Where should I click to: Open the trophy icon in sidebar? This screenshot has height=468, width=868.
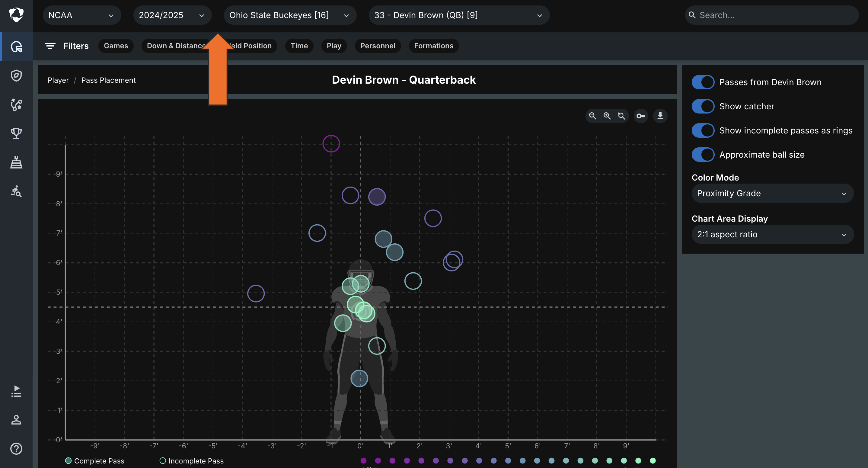pyautogui.click(x=16, y=133)
